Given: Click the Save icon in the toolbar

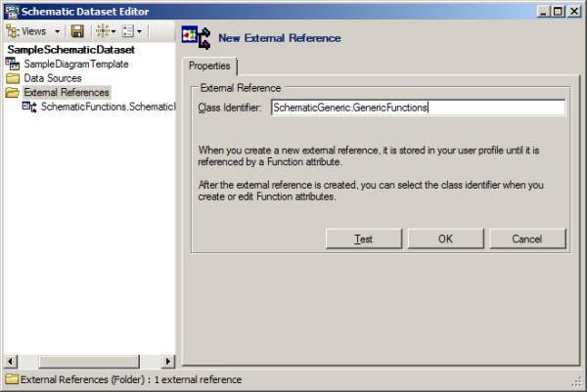Looking at the screenshot, I should (x=77, y=31).
